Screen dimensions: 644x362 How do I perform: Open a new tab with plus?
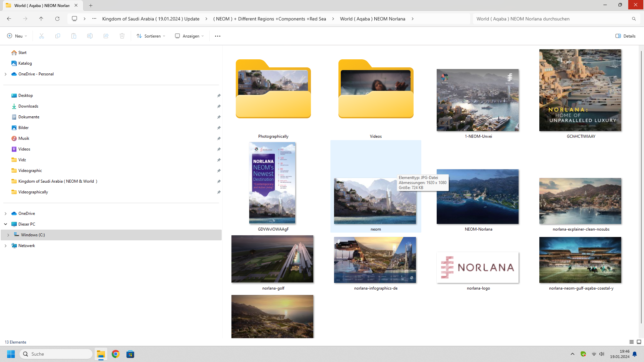(91, 5)
